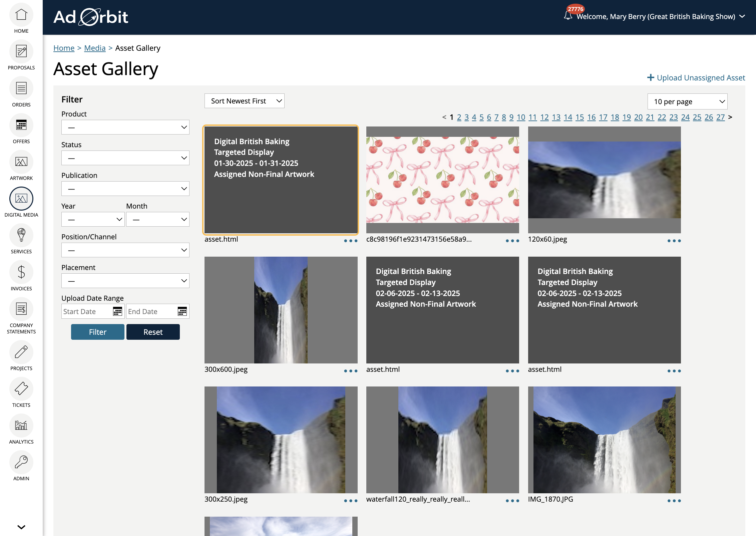Open options menu for 120x60.jpeg
Image resolution: width=756 pixels, height=536 pixels.
coord(674,241)
